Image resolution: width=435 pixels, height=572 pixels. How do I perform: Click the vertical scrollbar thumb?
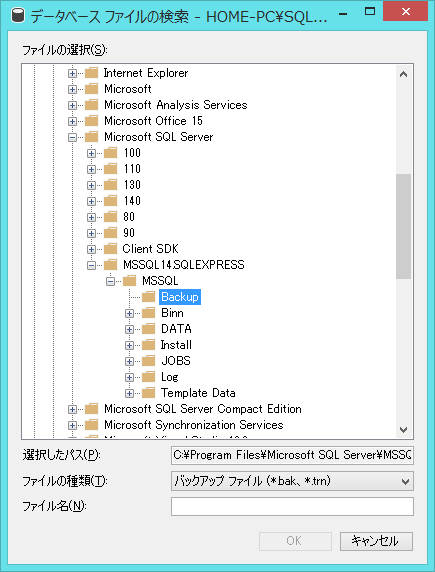404,226
